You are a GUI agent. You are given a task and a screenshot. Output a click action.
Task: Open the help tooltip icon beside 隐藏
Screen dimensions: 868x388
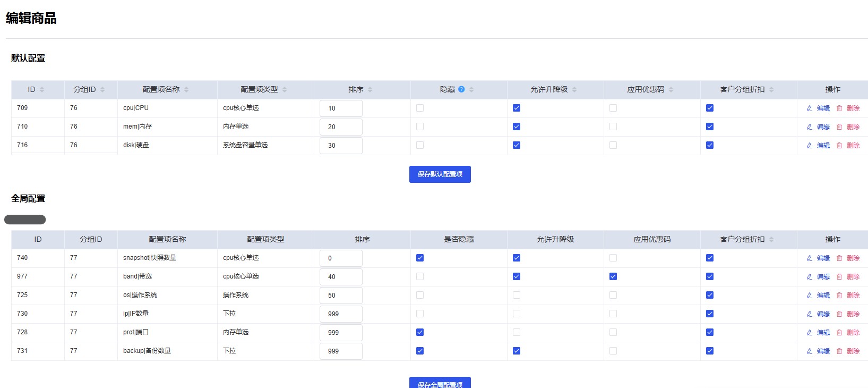[461, 89]
